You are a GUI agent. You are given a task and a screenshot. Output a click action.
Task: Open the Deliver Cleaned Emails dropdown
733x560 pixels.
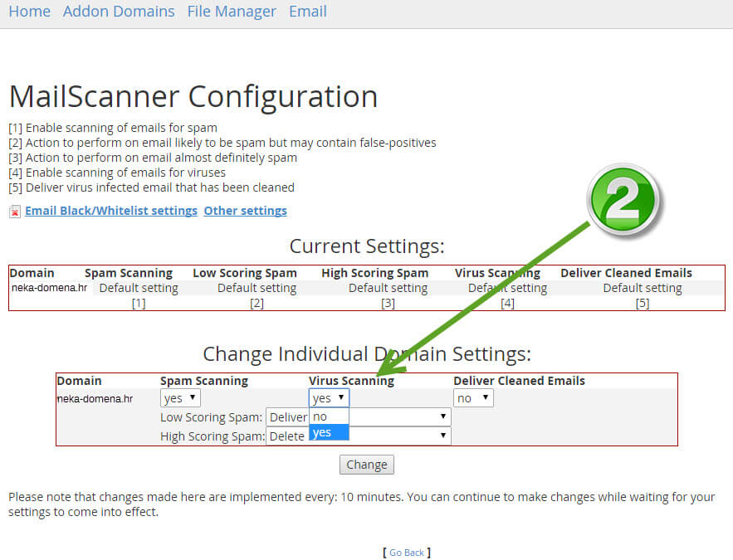pos(473,398)
